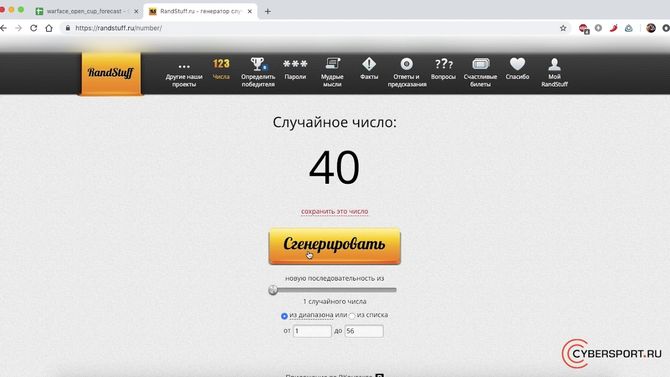
Task: Click the сохранить это число link
Action: tap(335, 211)
